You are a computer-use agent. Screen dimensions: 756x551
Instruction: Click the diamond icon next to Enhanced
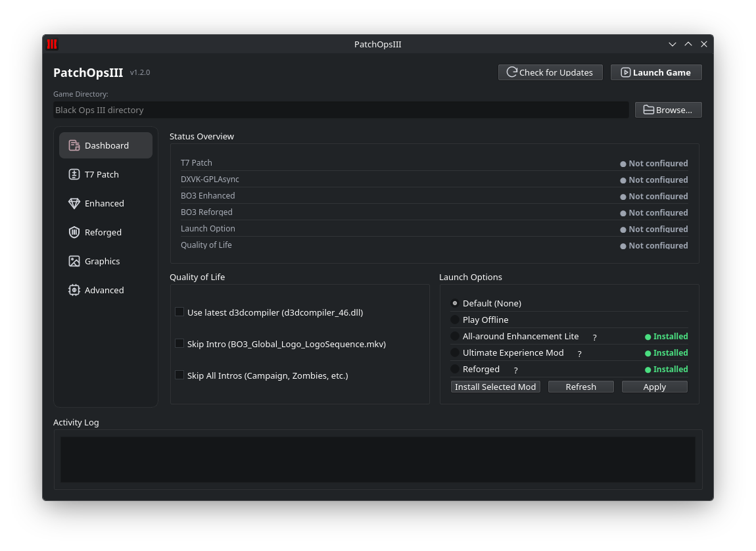pos(74,203)
